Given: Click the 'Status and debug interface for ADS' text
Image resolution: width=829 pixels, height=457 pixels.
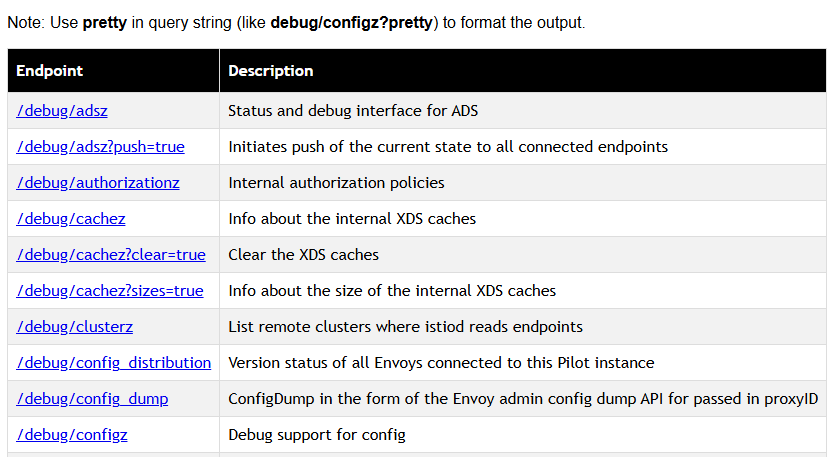Looking at the screenshot, I should click(x=360, y=111).
